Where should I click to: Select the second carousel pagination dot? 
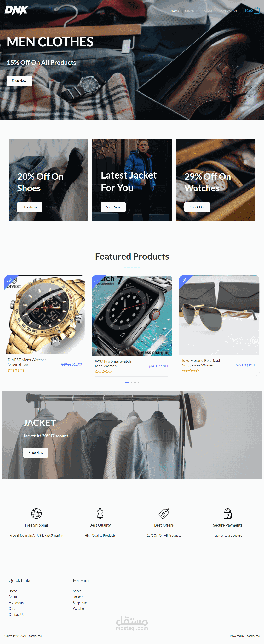[x=132, y=383]
